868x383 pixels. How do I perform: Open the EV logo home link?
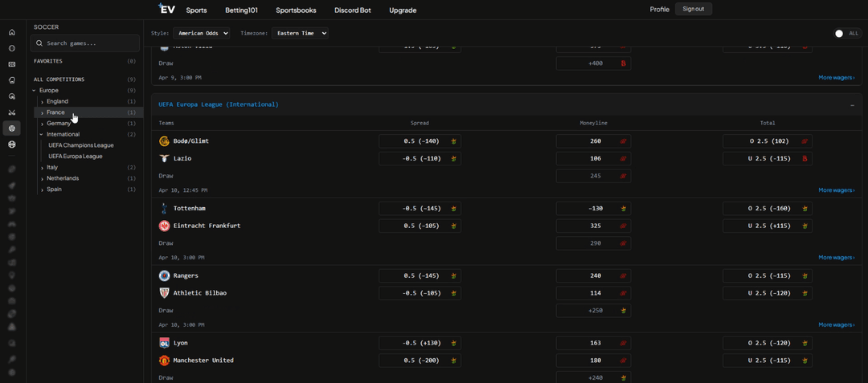pyautogui.click(x=166, y=9)
